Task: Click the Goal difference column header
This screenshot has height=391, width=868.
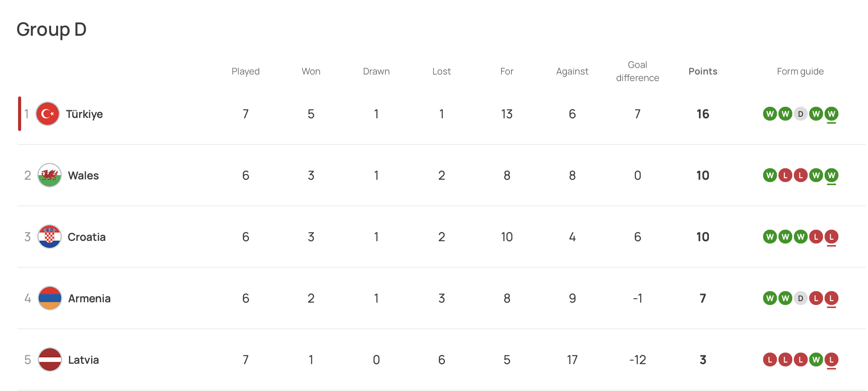Action: tap(637, 71)
